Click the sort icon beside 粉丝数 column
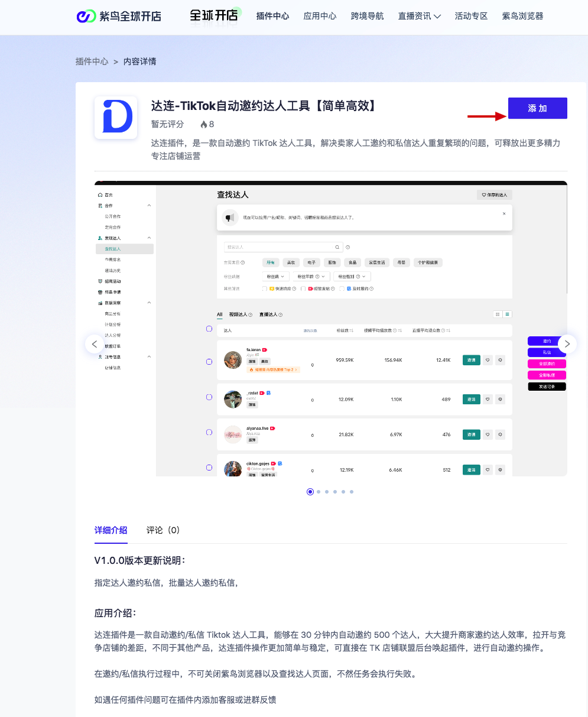The image size is (588, 717). (x=351, y=330)
